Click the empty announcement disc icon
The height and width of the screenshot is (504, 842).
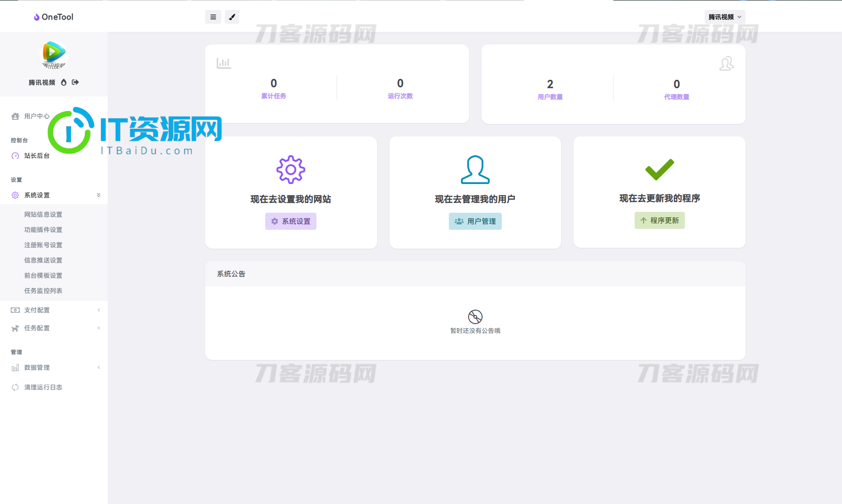(475, 317)
